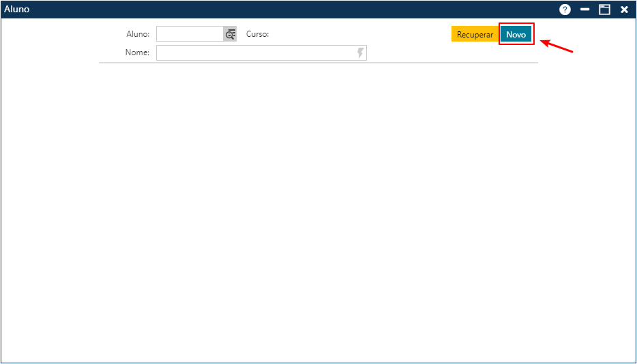This screenshot has height=364, width=637.
Task: Open the help question mark icon
Action: pyautogui.click(x=565, y=10)
